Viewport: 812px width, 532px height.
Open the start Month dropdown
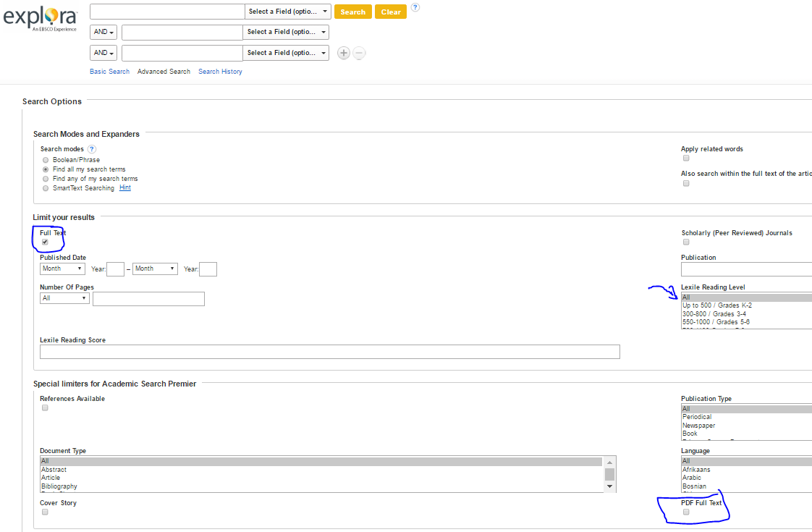click(x=62, y=269)
